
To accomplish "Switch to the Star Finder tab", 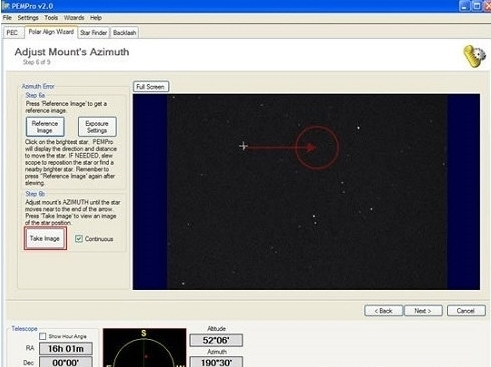I will click(94, 33).
